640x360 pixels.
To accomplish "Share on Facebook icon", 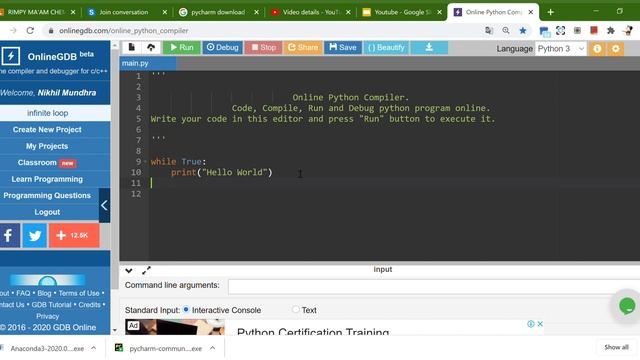I will [x=9, y=235].
